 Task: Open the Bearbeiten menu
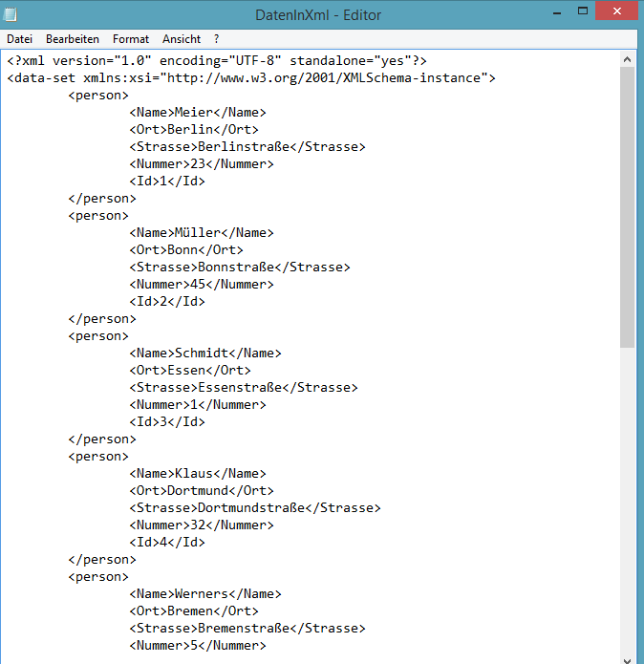[73, 39]
